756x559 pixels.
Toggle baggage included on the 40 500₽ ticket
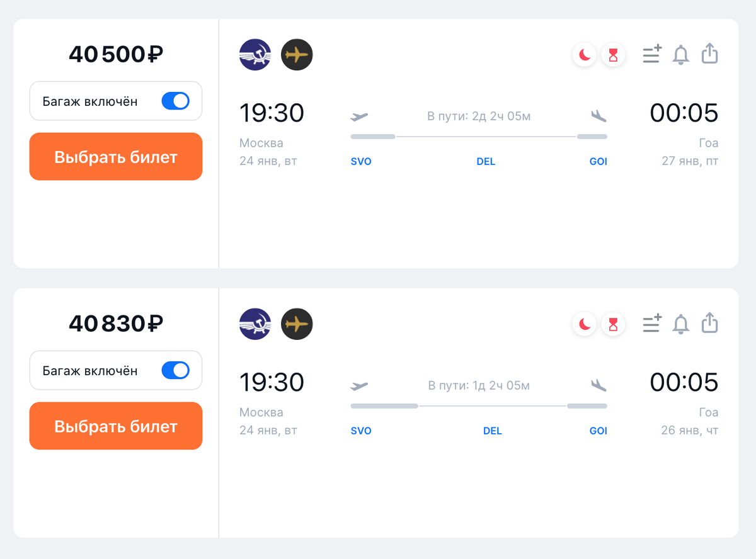(176, 101)
